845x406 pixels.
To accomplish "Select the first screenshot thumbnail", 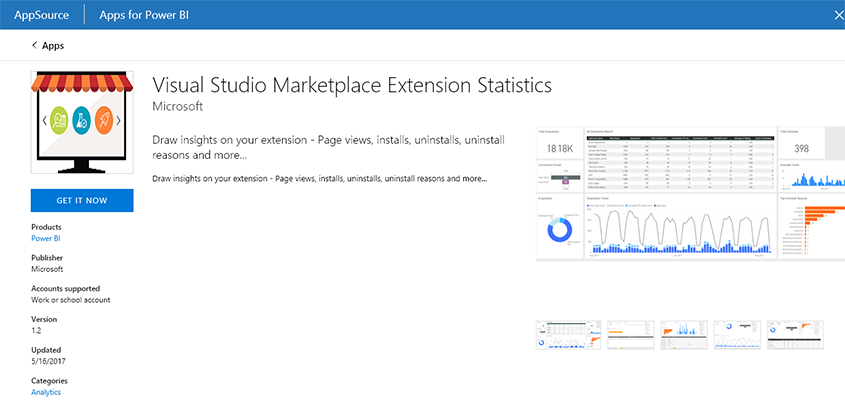I will tap(569, 335).
